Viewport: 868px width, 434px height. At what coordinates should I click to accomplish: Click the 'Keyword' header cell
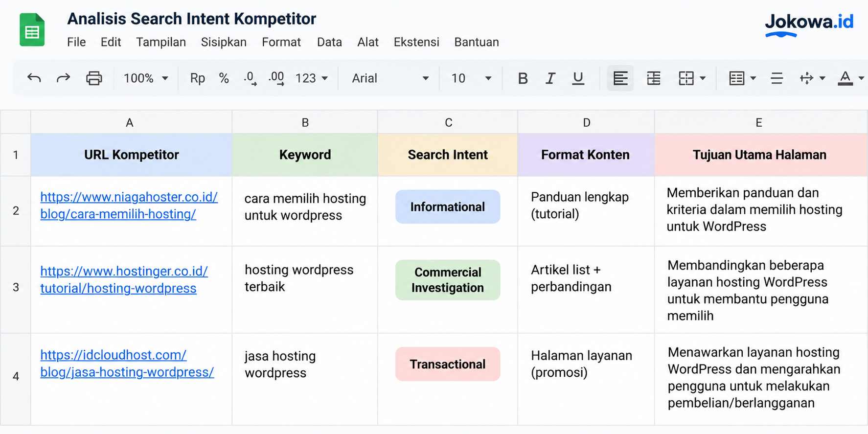coord(305,155)
